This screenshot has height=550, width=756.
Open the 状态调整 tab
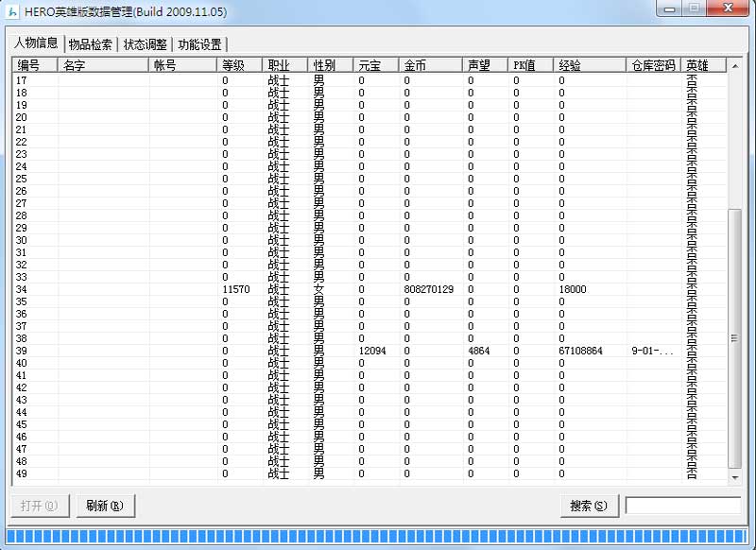146,44
